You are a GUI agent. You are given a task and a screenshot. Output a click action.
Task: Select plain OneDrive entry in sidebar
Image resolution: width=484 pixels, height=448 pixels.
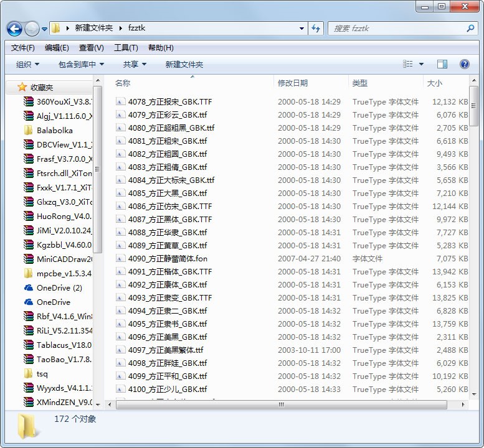(x=47, y=302)
